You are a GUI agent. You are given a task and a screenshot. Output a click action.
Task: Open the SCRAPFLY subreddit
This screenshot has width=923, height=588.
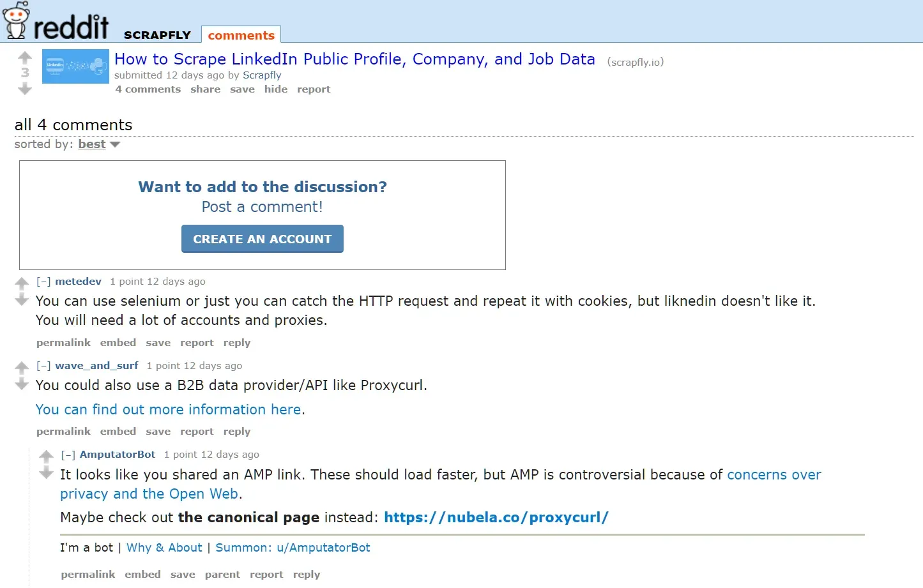pos(157,35)
